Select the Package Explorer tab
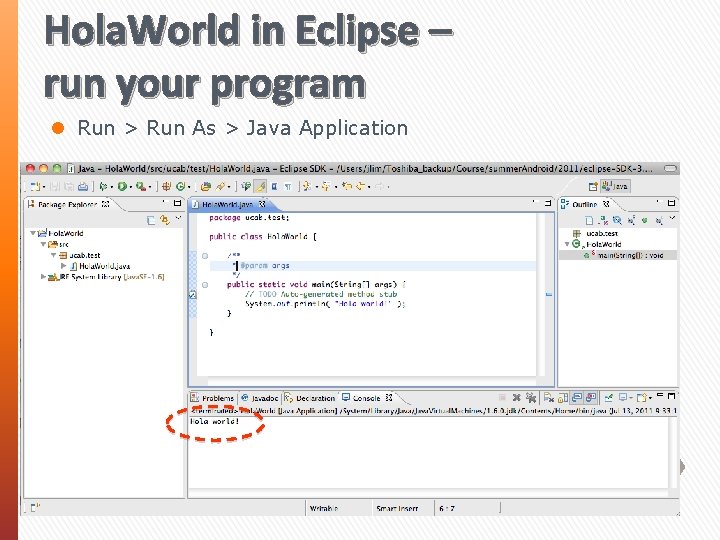This screenshot has height=540, width=720. pyautogui.click(x=69, y=204)
